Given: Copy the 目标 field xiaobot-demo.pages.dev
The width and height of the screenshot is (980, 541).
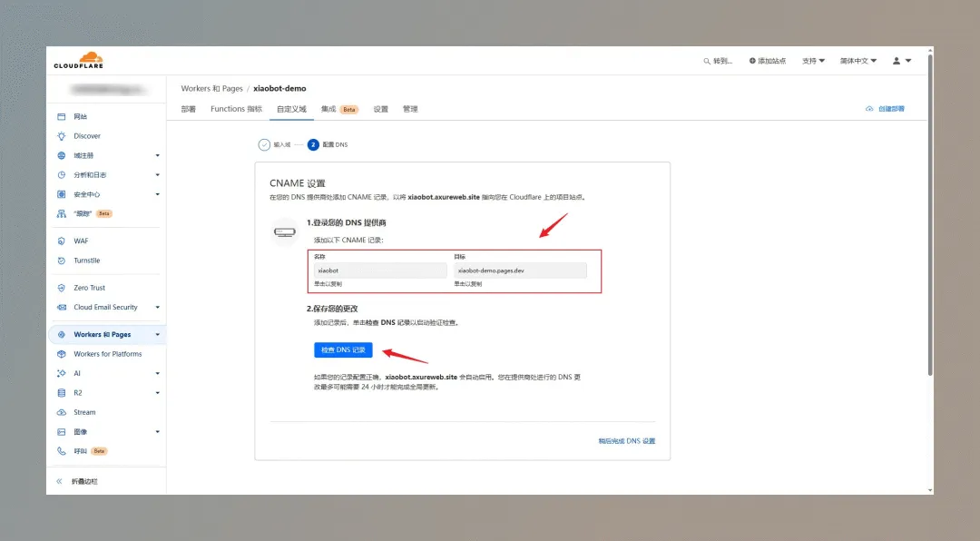Looking at the screenshot, I should [x=520, y=270].
